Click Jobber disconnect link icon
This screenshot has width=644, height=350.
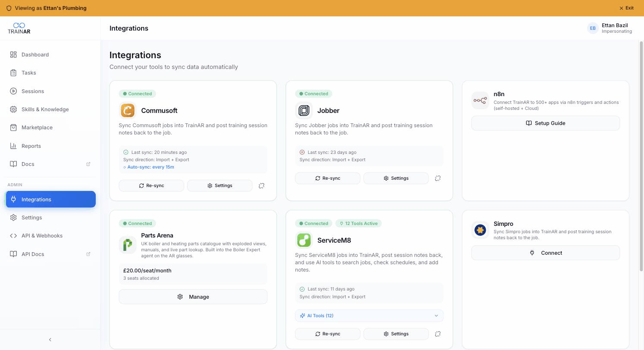tap(438, 178)
